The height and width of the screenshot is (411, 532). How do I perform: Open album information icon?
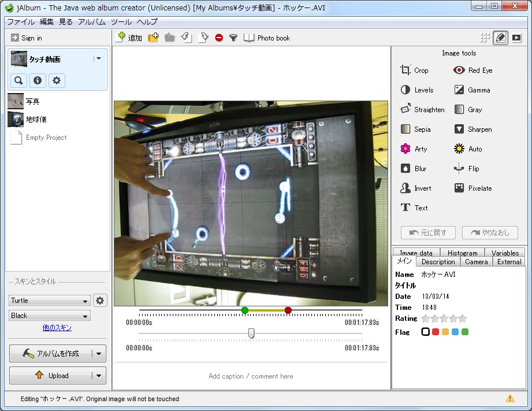coord(38,80)
